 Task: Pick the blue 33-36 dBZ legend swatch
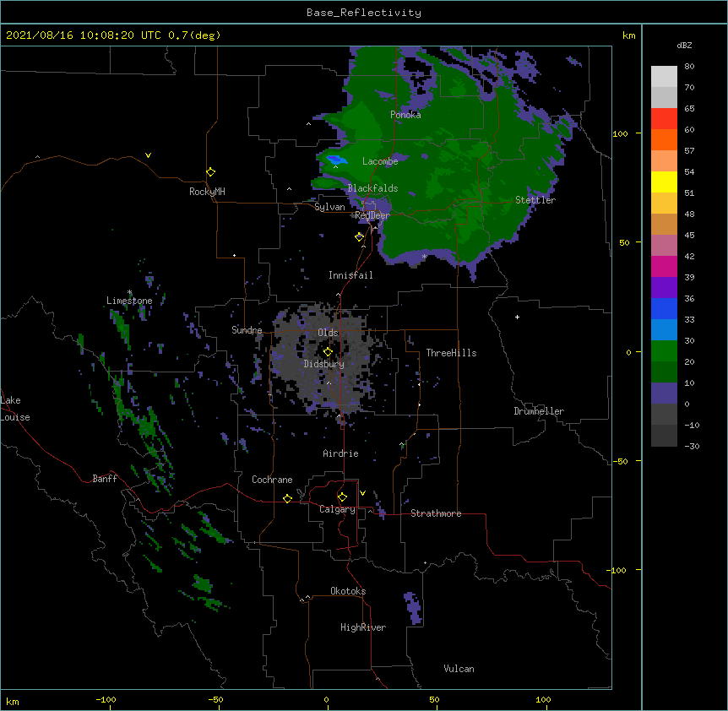pyautogui.click(x=664, y=308)
